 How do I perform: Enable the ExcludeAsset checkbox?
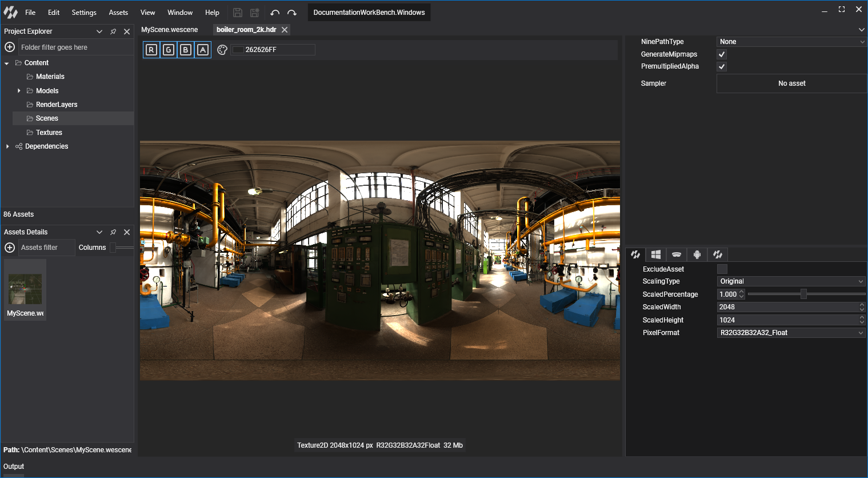coord(722,269)
